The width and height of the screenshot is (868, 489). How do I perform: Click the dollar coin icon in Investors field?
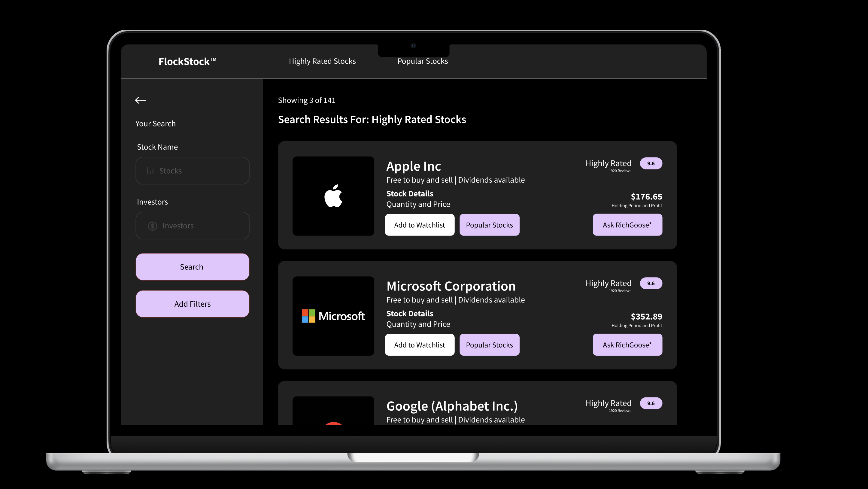click(153, 226)
